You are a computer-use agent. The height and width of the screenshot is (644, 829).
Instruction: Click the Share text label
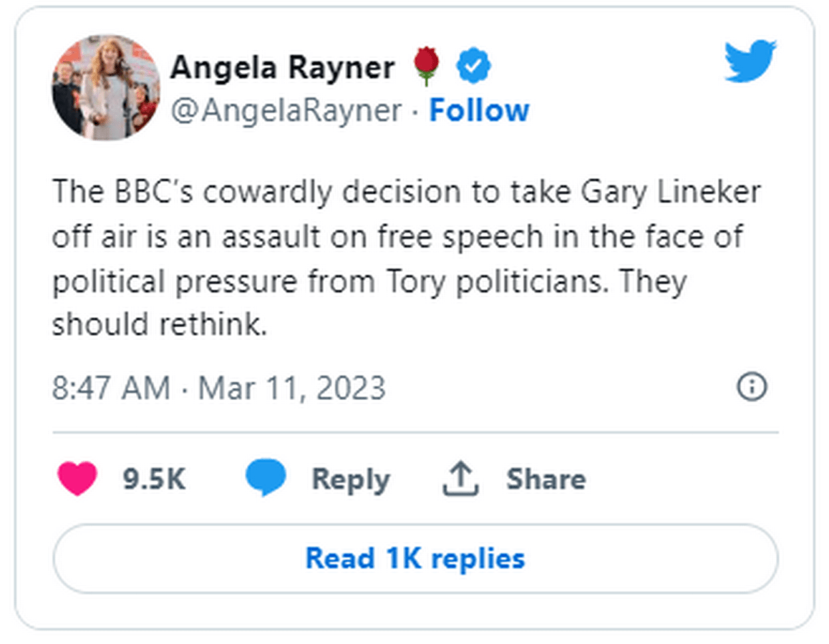546,479
